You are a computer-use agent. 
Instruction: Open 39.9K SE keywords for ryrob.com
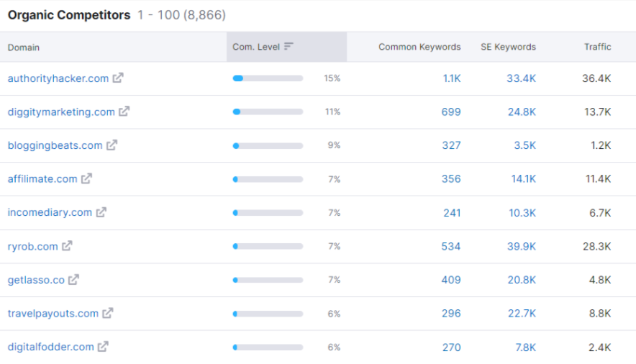click(x=522, y=246)
